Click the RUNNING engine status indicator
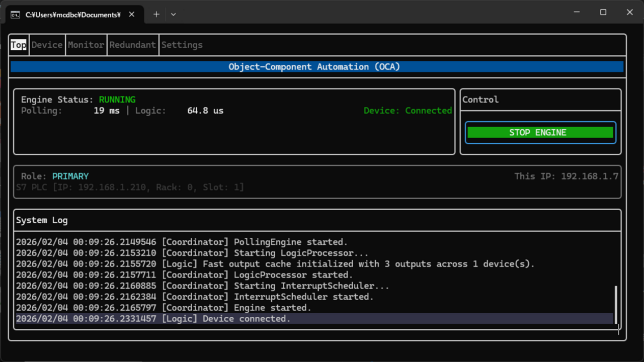 pyautogui.click(x=117, y=100)
